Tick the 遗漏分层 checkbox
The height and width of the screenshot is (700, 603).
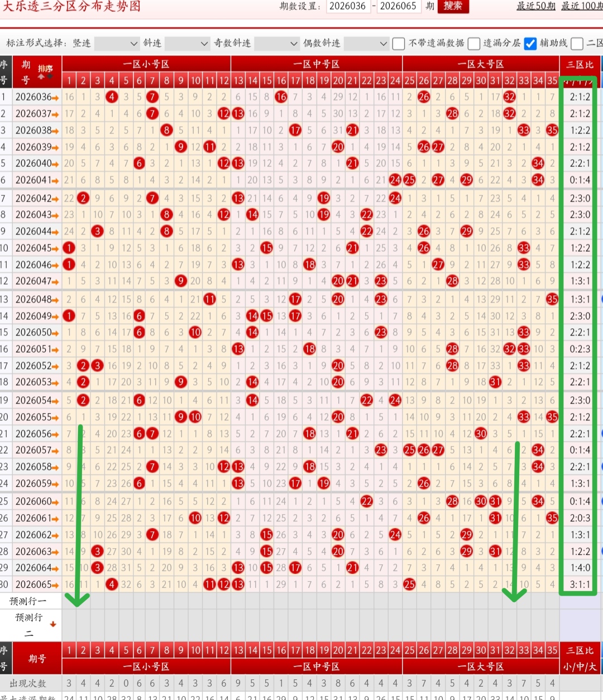(474, 44)
